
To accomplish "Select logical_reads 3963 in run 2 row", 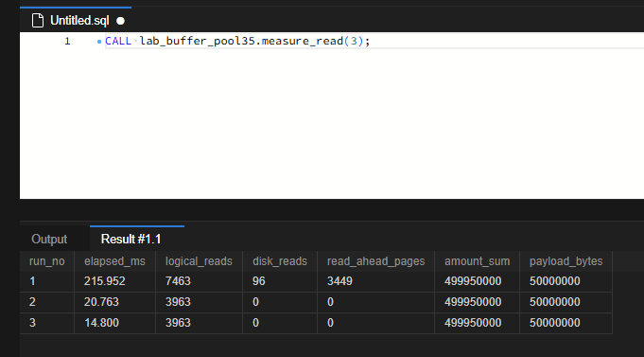I will 199,302.
